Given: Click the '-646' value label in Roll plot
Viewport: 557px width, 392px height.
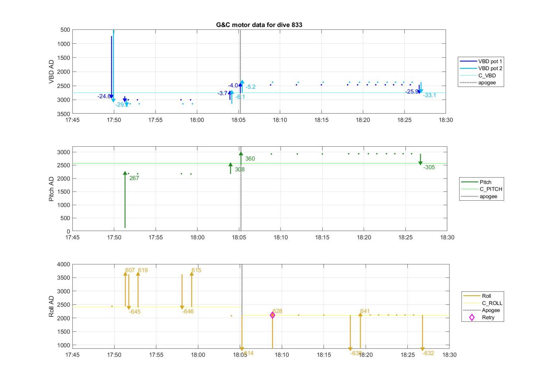Looking at the screenshot, I should 188,311.
